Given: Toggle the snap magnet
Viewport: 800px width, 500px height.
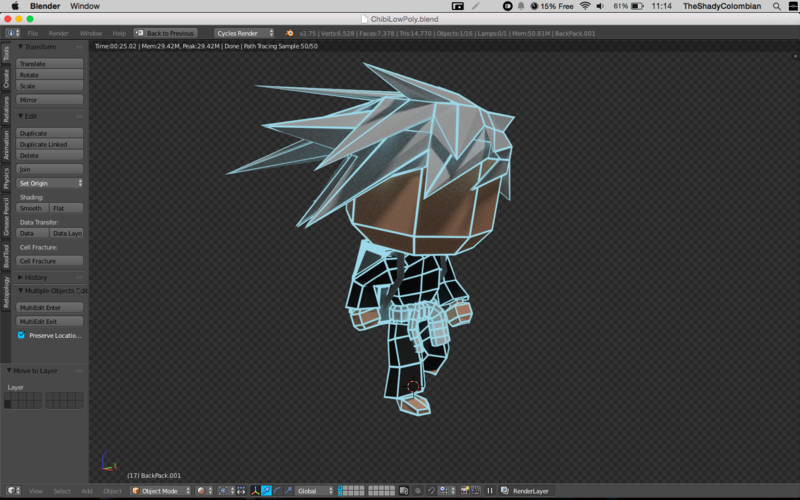Looking at the screenshot, I should coord(432,491).
